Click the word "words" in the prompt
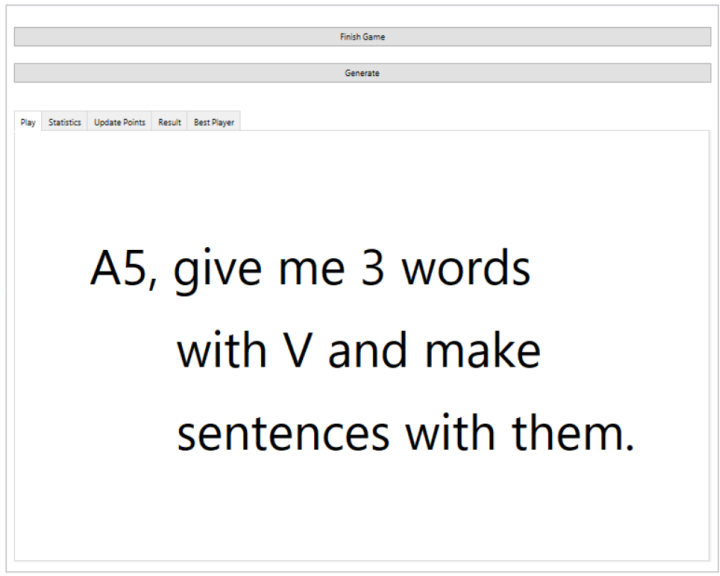 click(x=466, y=270)
